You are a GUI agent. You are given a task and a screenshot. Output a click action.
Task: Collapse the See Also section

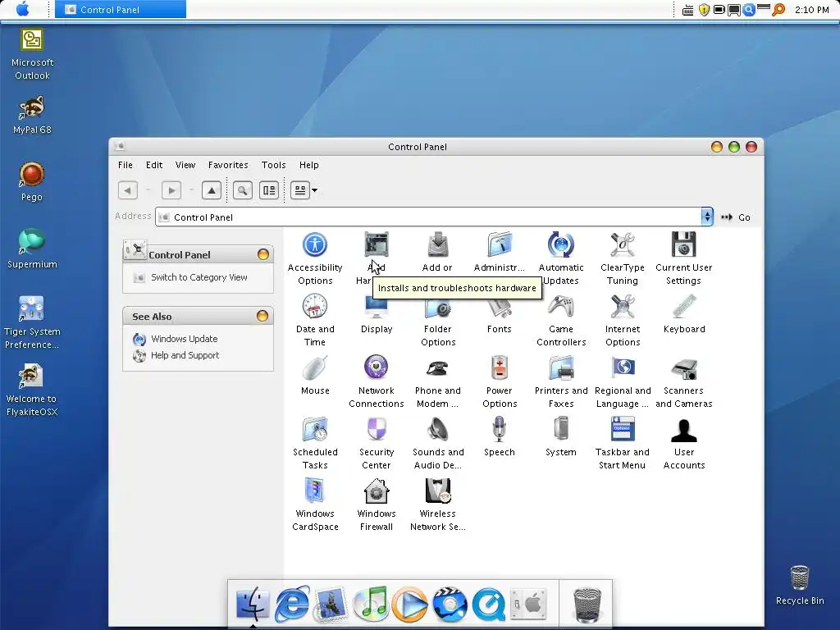tap(262, 316)
